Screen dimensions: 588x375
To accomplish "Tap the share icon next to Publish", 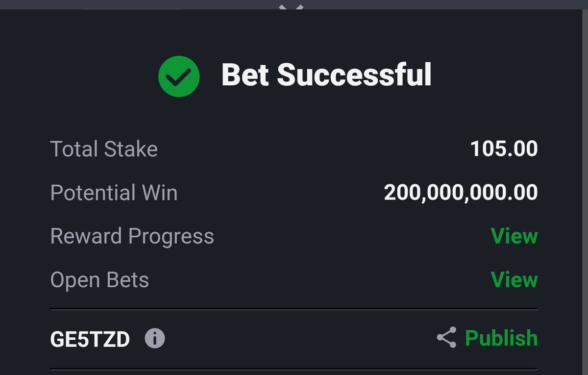I will [x=446, y=338].
